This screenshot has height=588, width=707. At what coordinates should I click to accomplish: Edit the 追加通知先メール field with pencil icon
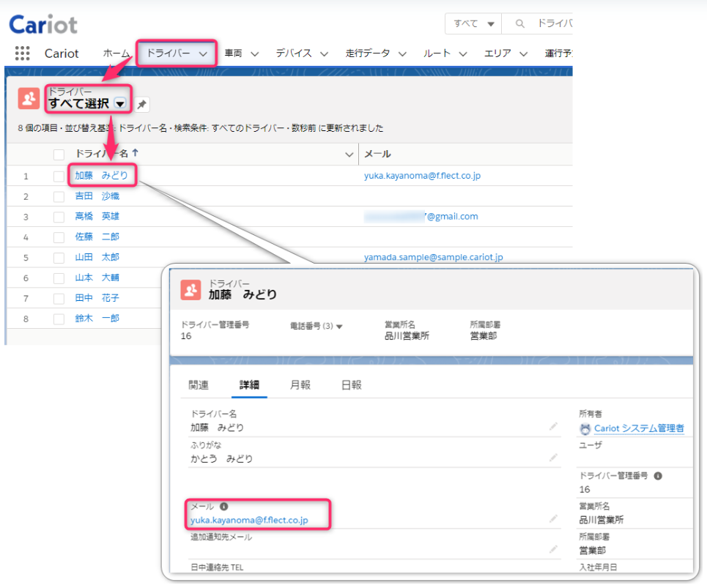coord(553,549)
